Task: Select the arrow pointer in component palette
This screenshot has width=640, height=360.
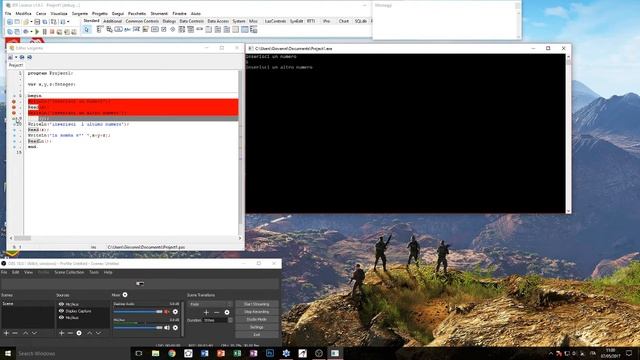Action: 87,29
